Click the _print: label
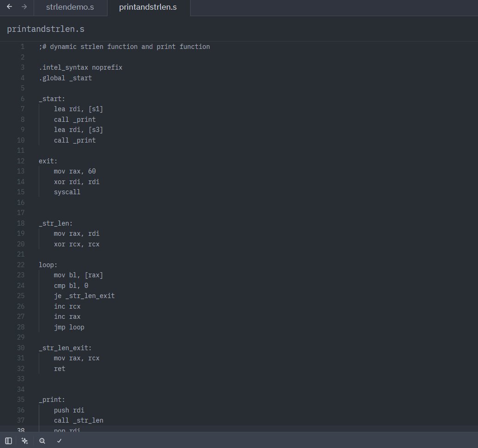The height and width of the screenshot is (448, 478). [x=52, y=400]
